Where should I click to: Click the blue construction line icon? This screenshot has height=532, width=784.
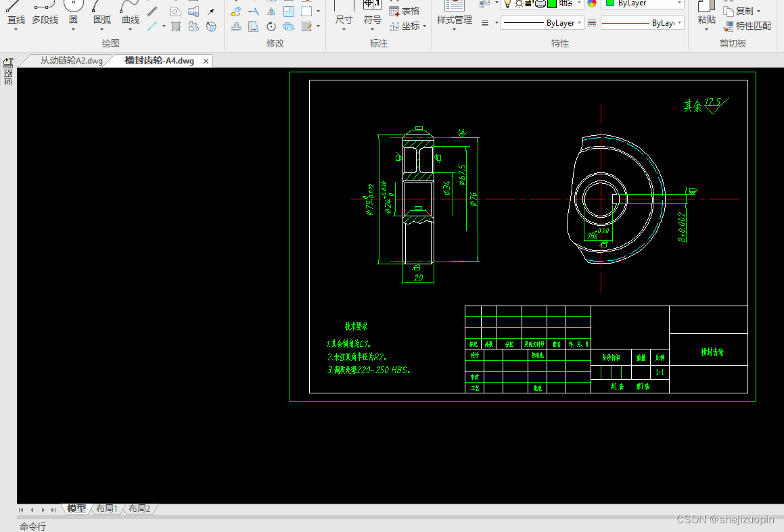(152, 26)
